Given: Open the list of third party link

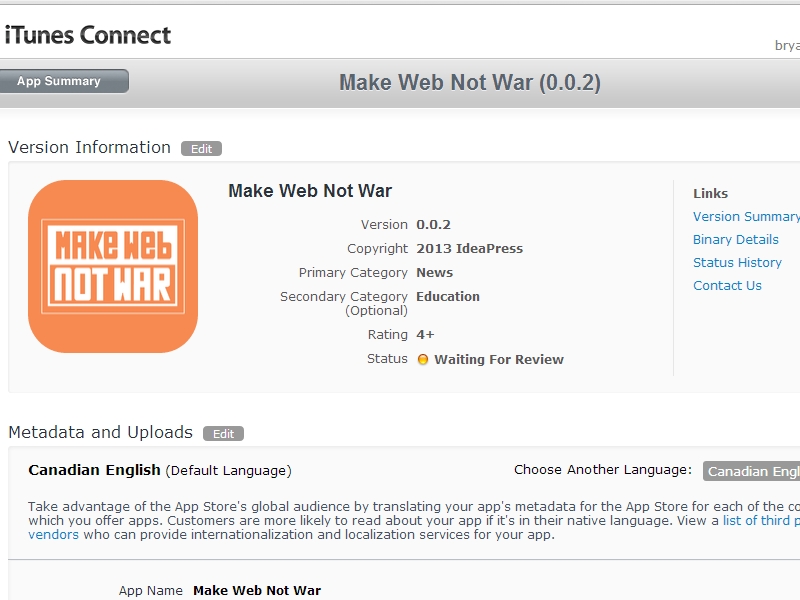Looking at the screenshot, I should point(761,520).
